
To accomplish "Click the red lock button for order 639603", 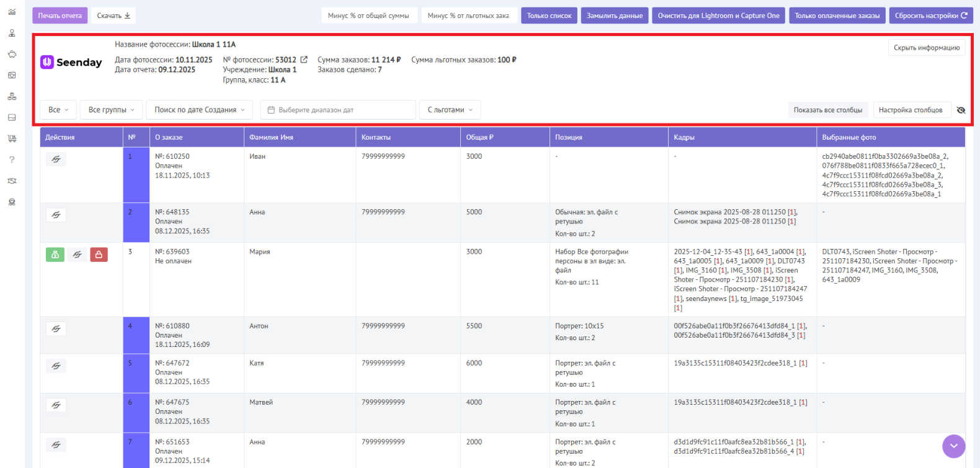I will point(99,254).
